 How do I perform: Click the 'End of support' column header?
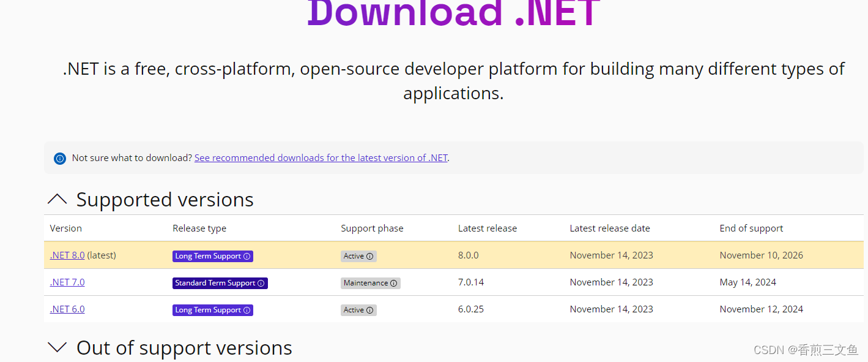[x=751, y=228]
